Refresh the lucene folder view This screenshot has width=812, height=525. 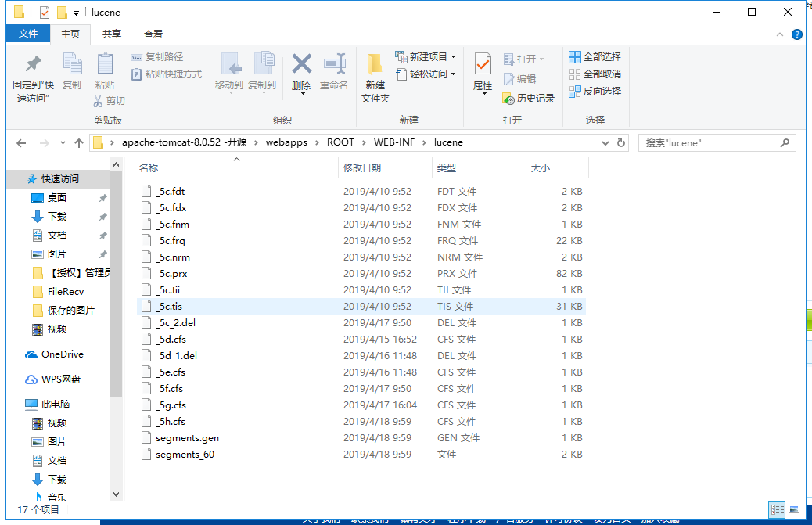[621, 143]
